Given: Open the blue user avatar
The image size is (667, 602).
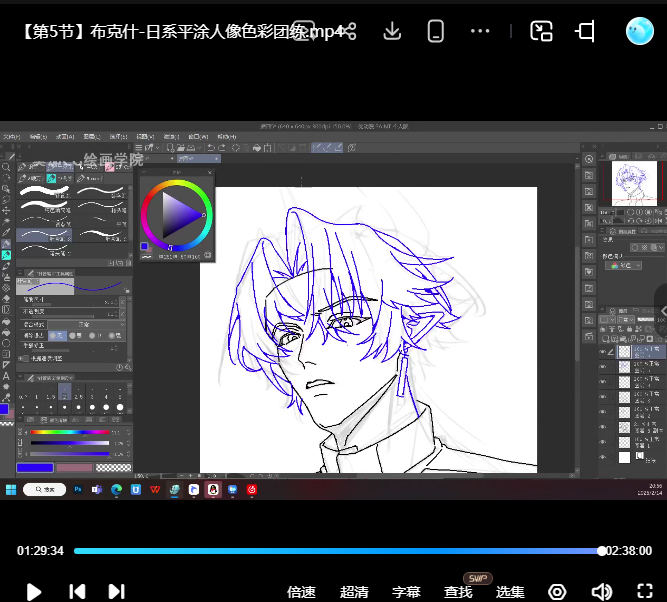Looking at the screenshot, I should click(x=639, y=31).
